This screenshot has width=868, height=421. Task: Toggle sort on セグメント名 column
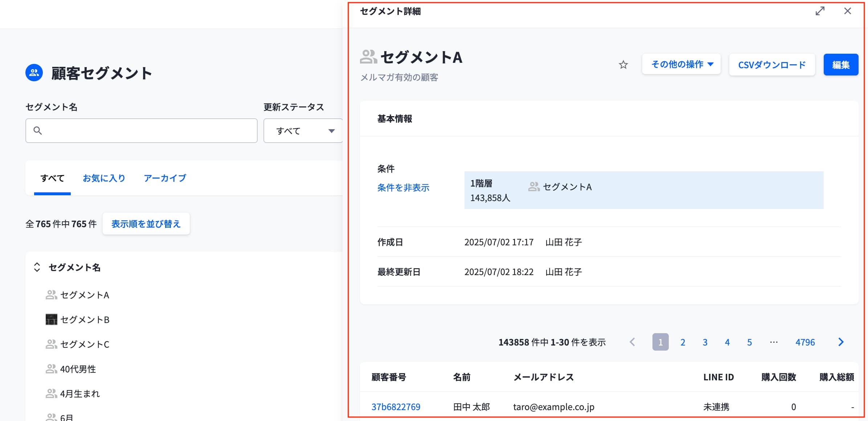(37, 267)
